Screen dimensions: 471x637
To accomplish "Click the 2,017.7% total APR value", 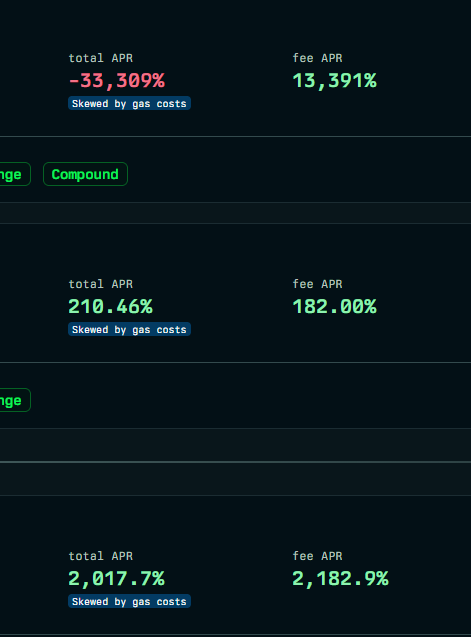I will click(117, 578).
